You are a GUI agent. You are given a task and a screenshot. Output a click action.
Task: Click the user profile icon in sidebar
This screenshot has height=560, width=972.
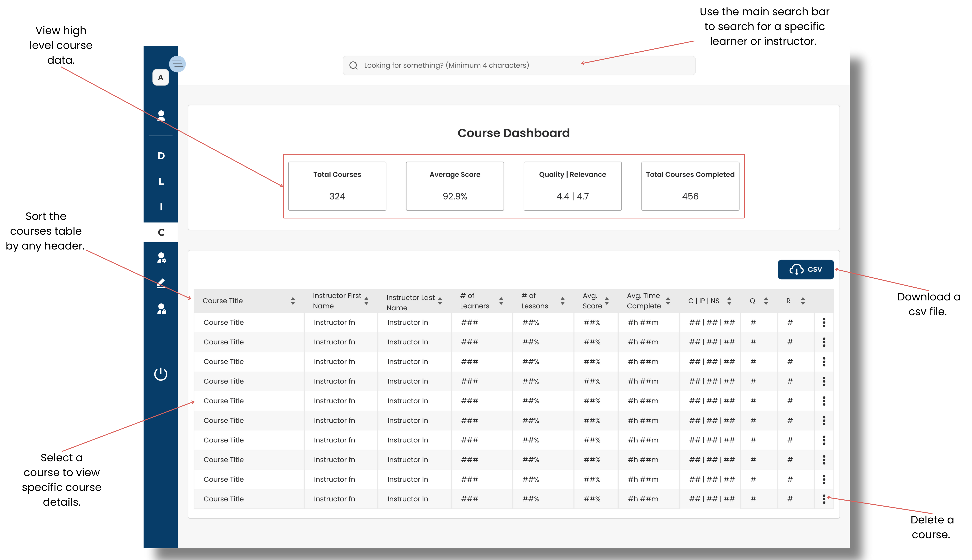pyautogui.click(x=161, y=115)
